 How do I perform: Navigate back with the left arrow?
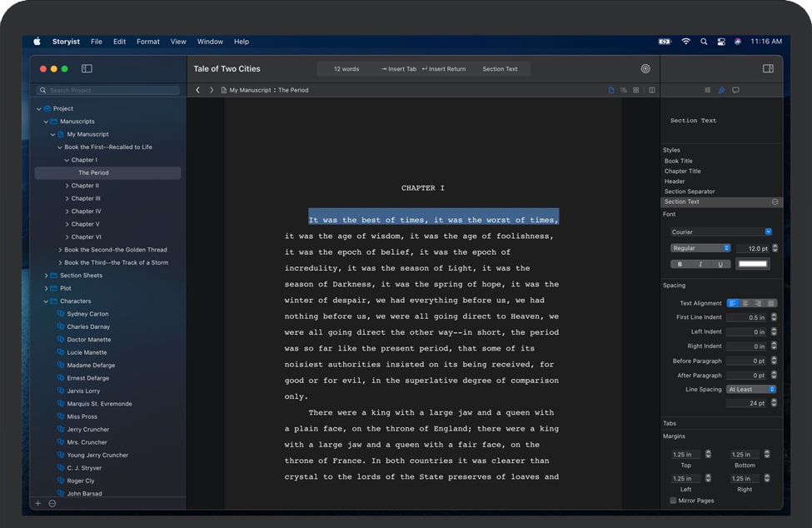click(197, 90)
